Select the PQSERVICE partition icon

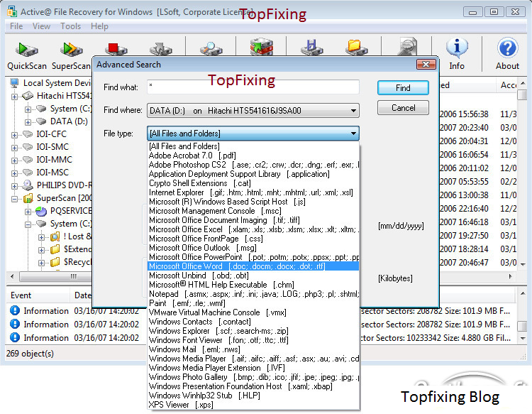(x=41, y=211)
